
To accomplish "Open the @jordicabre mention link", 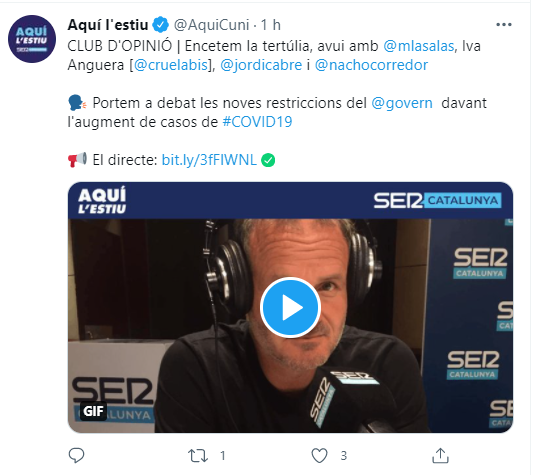I will 261,65.
